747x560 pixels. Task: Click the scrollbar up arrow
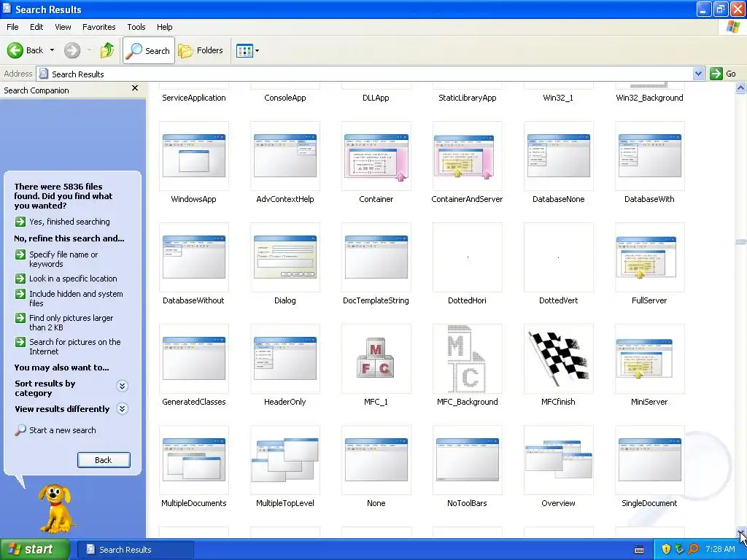(740, 88)
